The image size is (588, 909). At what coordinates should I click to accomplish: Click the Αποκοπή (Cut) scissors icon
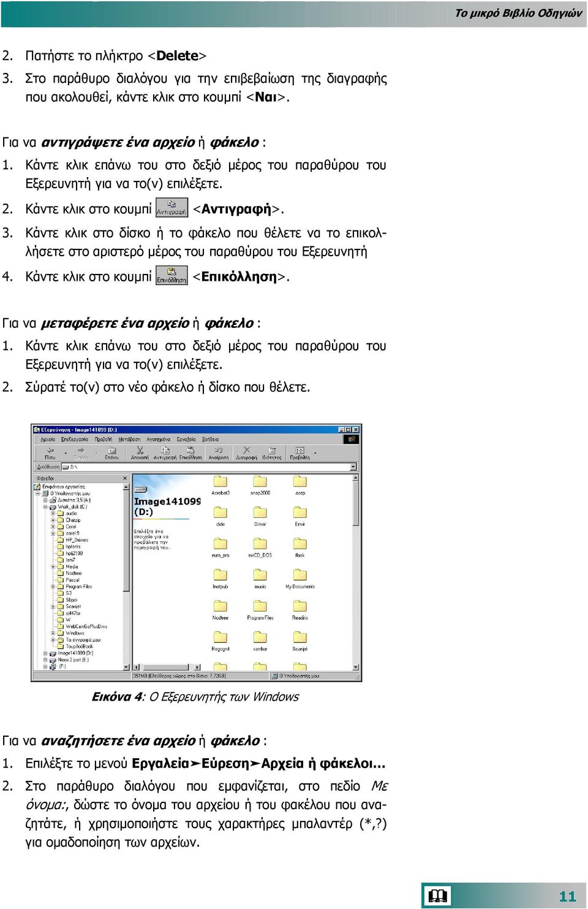140,451
